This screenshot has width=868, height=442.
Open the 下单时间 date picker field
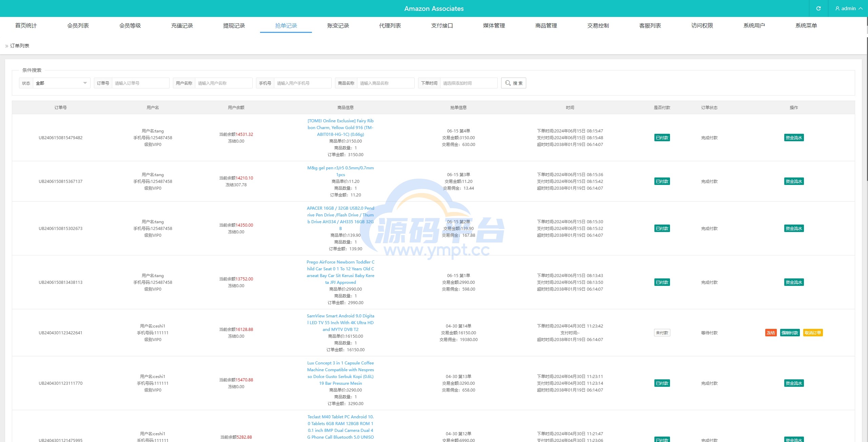point(469,83)
